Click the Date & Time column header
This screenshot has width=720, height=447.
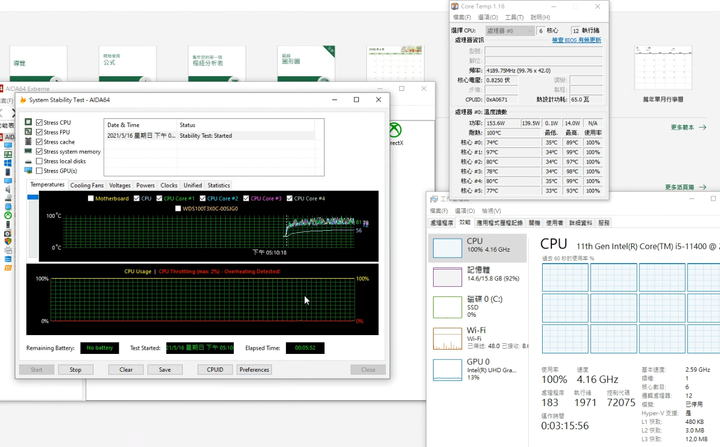click(141, 125)
